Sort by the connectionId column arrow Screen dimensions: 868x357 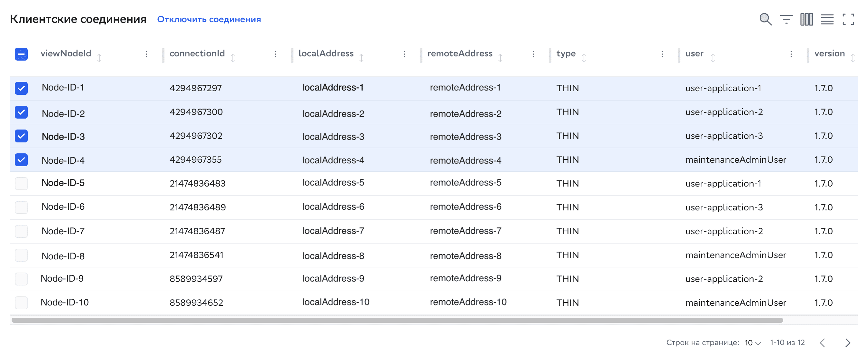[x=232, y=58]
